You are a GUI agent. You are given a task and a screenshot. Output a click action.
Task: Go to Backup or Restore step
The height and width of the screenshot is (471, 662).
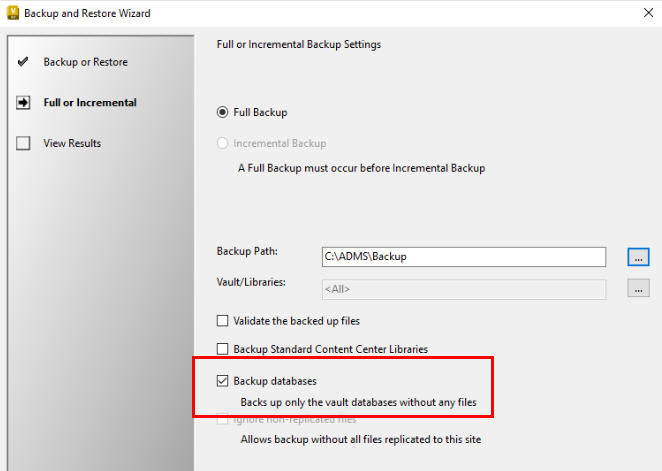[x=85, y=62]
